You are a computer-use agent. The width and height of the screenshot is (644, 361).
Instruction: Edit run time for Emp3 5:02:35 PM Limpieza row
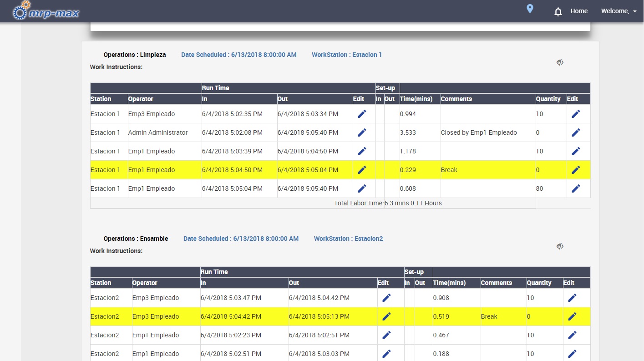pyautogui.click(x=362, y=114)
